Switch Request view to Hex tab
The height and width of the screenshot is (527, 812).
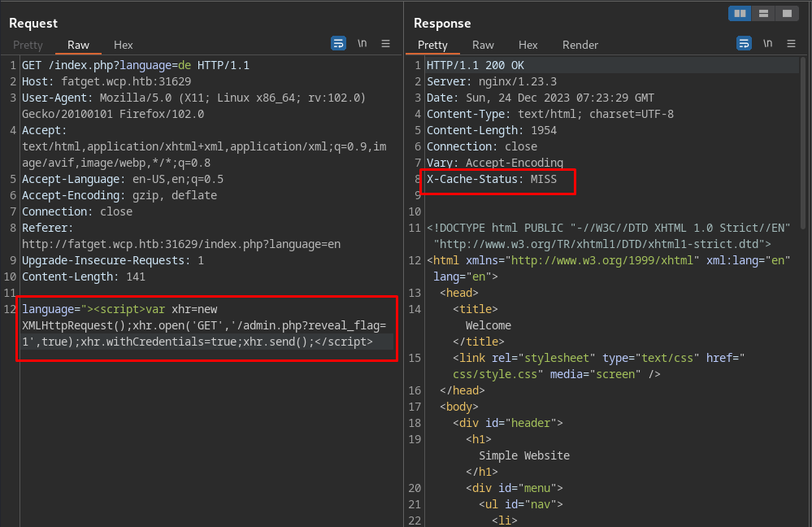124,45
